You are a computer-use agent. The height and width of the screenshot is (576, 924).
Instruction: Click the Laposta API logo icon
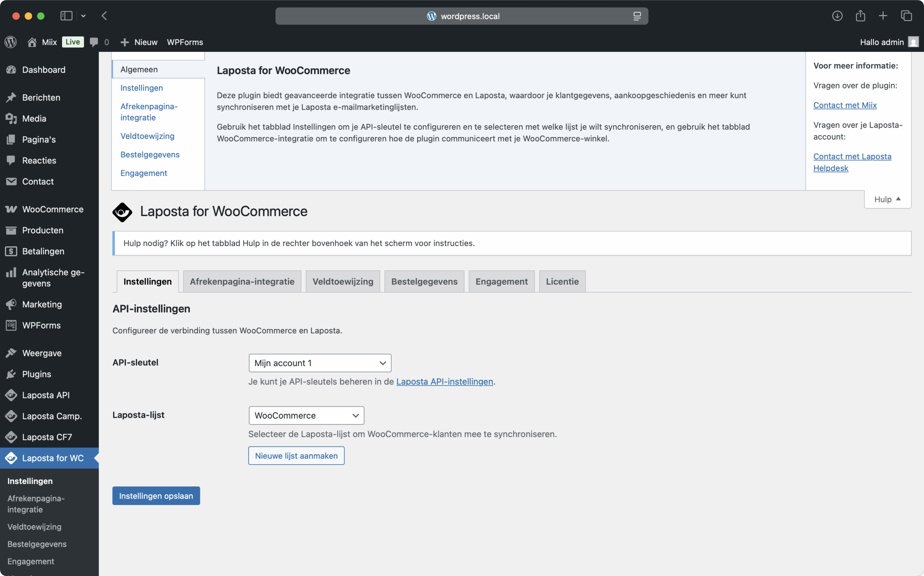pyautogui.click(x=11, y=395)
